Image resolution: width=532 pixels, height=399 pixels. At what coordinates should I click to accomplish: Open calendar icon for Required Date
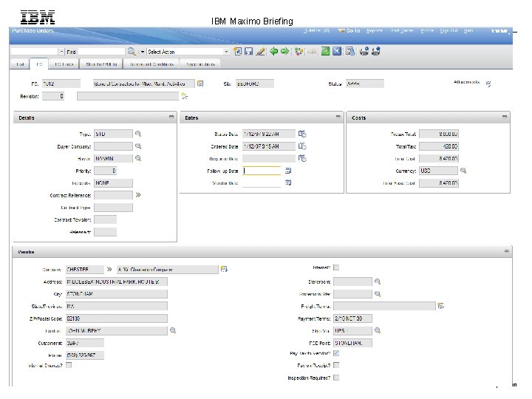(x=302, y=158)
